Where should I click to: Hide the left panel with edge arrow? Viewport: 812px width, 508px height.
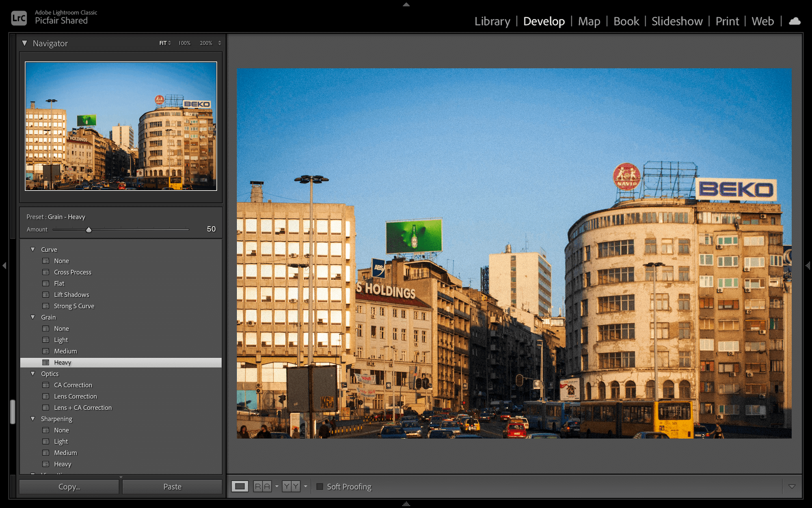click(x=4, y=265)
